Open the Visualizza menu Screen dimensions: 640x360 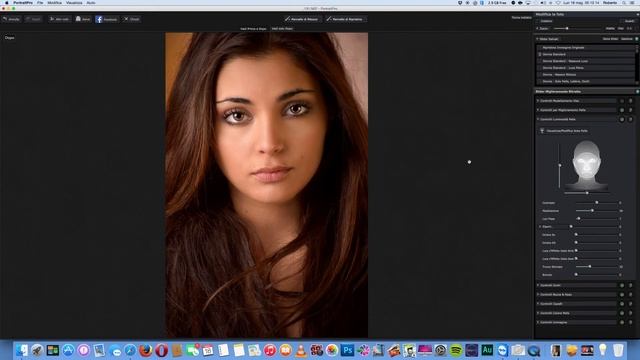[x=74, y=3]
